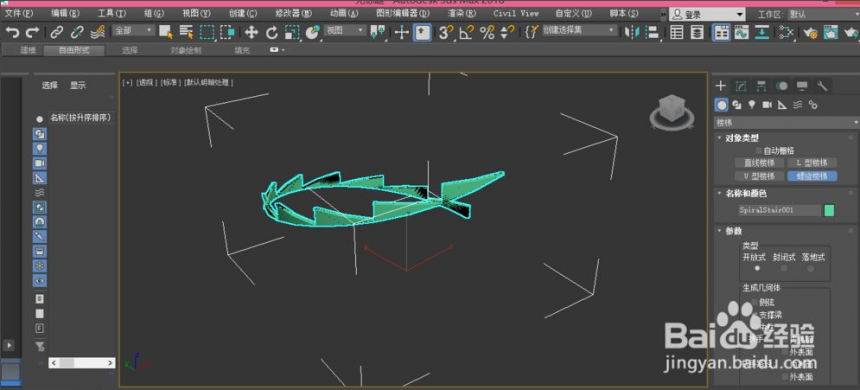This screenshot has height=390, width=860.
Task: Pick the Rectangular Selection Region tool
Action: [207, 32]
